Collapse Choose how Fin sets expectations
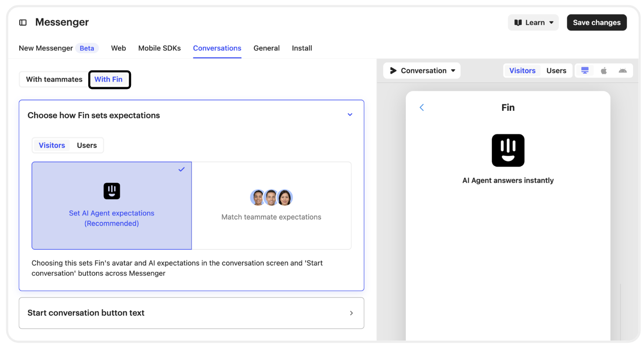This screenshot has width=644, height=348. pyautogui.click(x=350, y=115)
